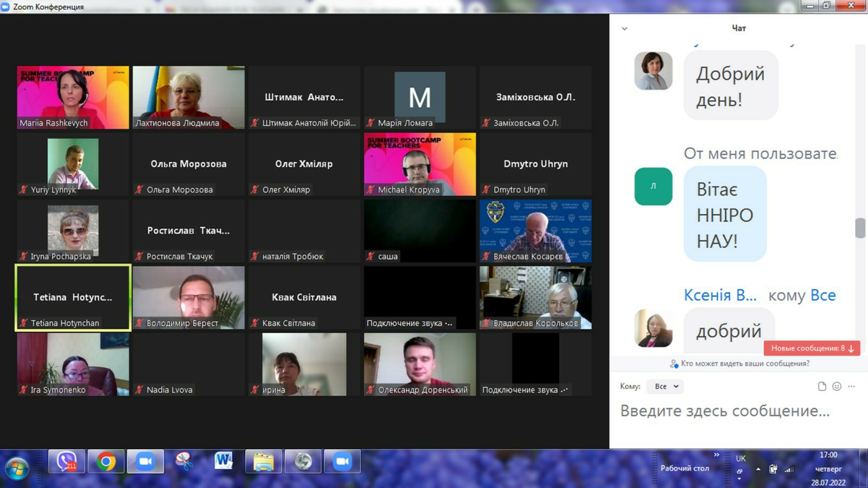Viewport: 868px width, 488px height.
Task: Click 'Кто может видеть ваши сообщения?' link
Action: pos(745,364)
